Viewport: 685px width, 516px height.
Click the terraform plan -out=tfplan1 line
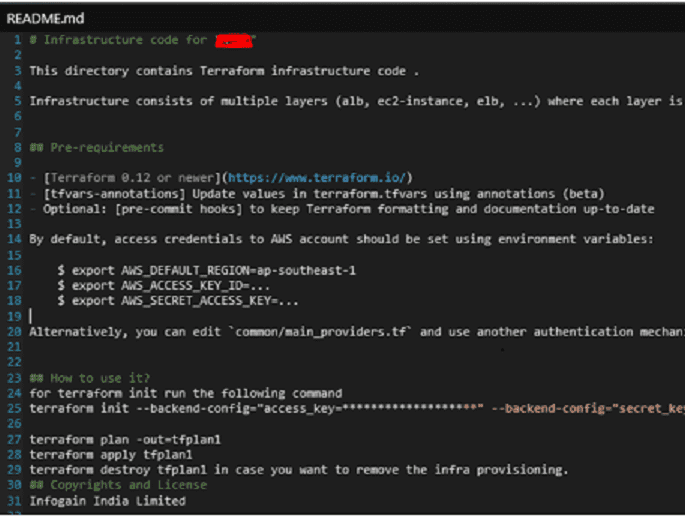125,440
